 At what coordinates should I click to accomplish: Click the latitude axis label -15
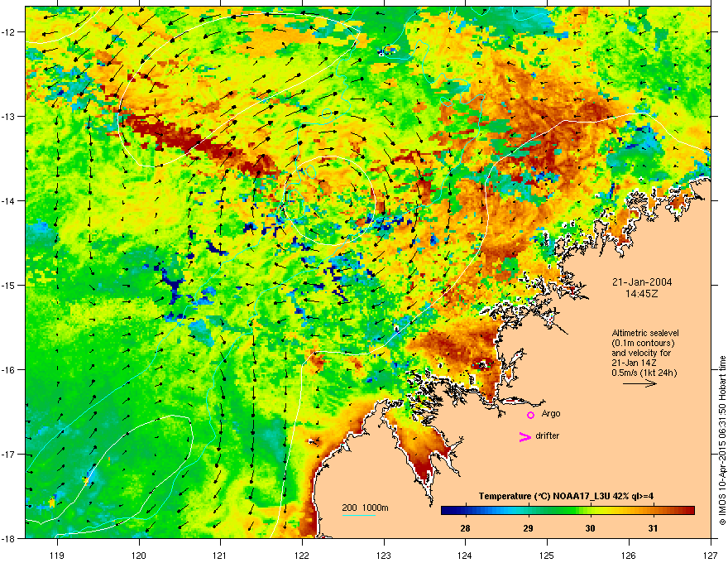[9, 285]
